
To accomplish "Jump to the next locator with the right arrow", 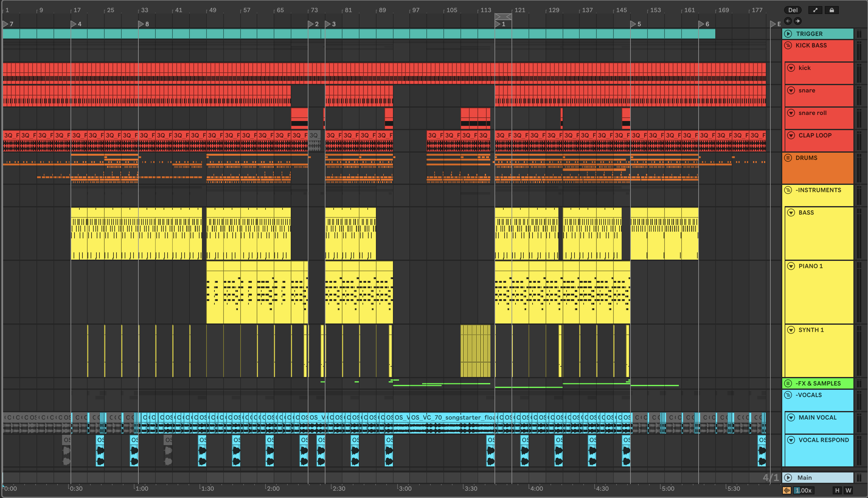I will click(797, 21).
